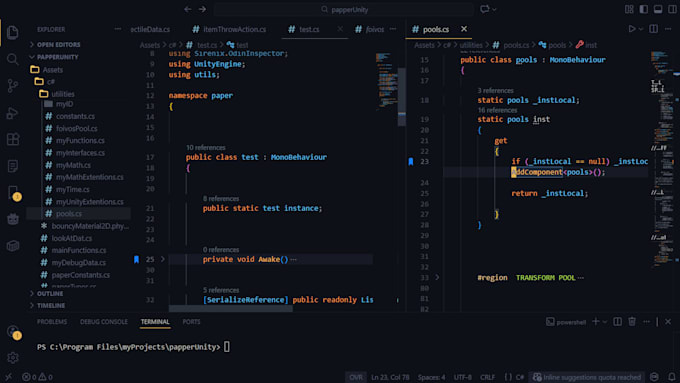The height and width of the screenshot is (383, 680).
Task: Open run options dropdown next to play icon
Action: point(641,29)
